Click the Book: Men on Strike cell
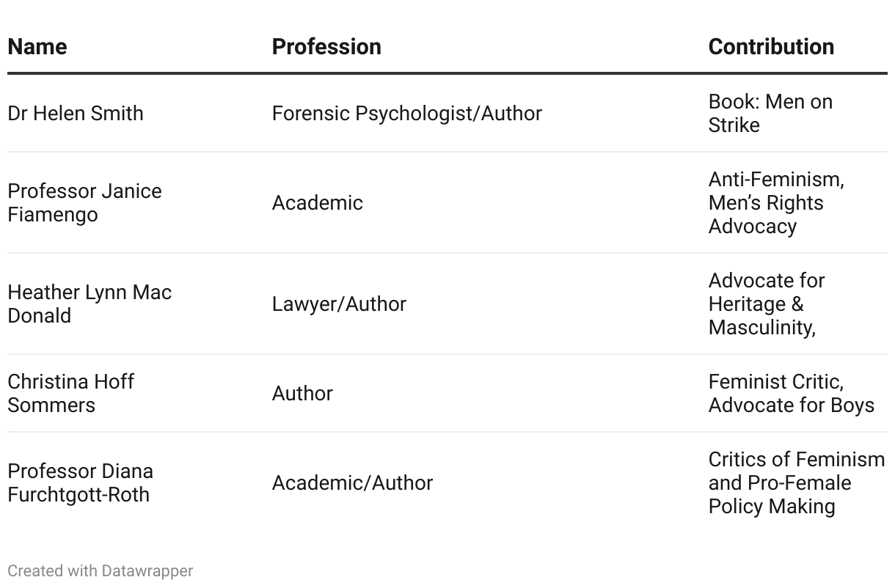895x588 pixels. click(770, 113)
